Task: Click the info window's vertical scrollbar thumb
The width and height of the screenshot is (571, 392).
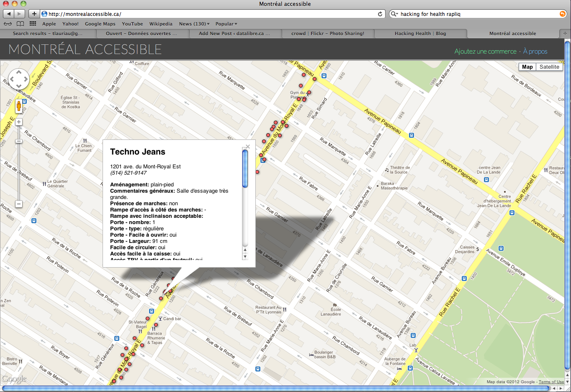Action: click(x=245, y=168)
